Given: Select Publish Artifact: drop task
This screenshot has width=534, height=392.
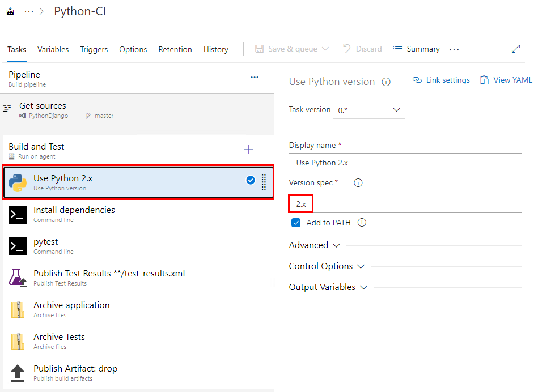Looking at the screenshot, I should [138, 373].
